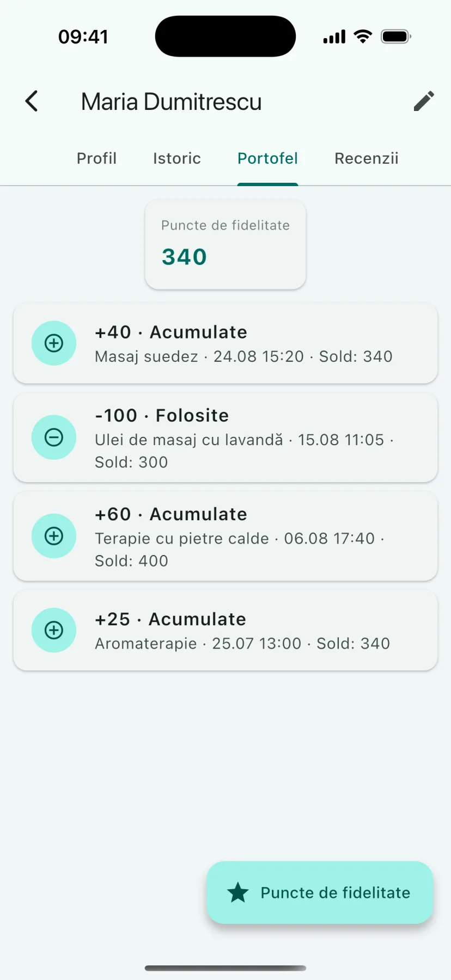Viewport: 451px width, 980px height.
Task: Tap plus icon on Terapie cu pietre calde
Action: pos(54,536)
